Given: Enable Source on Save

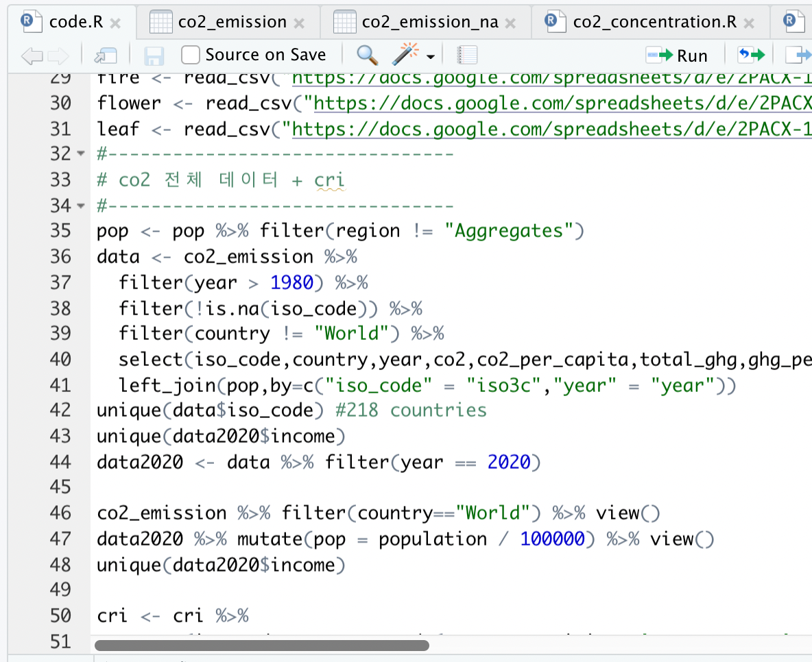Looking at the screenshot, I should [189, 55].
